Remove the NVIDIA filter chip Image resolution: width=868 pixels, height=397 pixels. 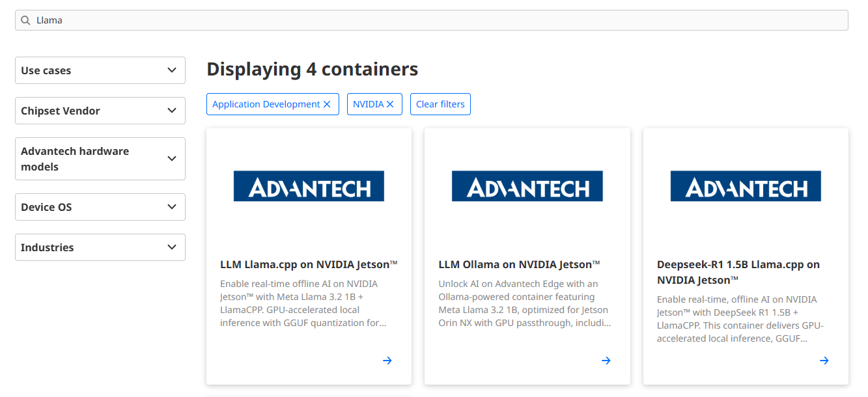[389, 103]
